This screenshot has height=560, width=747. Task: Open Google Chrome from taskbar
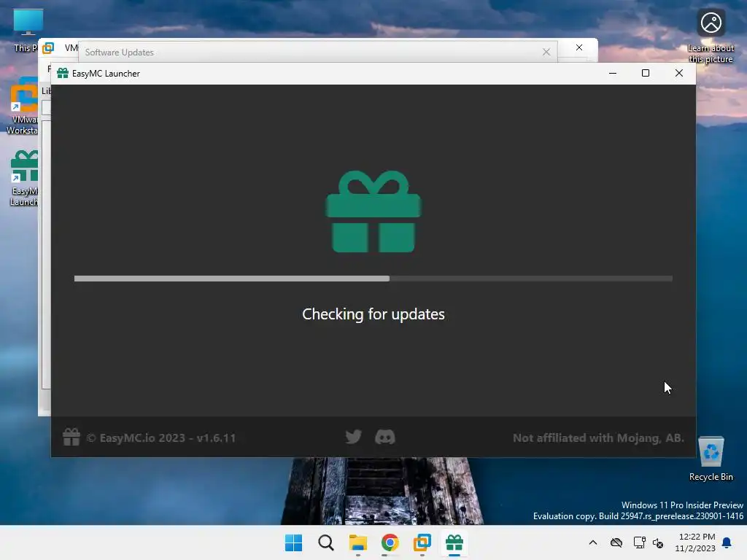(x=390, y=542)
